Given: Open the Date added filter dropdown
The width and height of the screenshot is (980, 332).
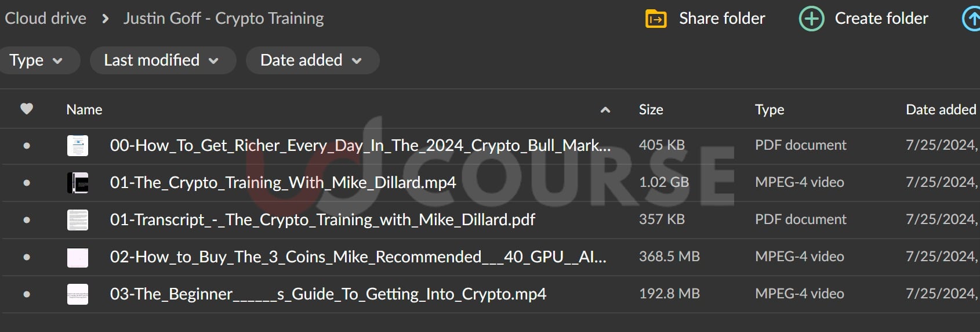Looking at the screenshot, I should point(311,60).
